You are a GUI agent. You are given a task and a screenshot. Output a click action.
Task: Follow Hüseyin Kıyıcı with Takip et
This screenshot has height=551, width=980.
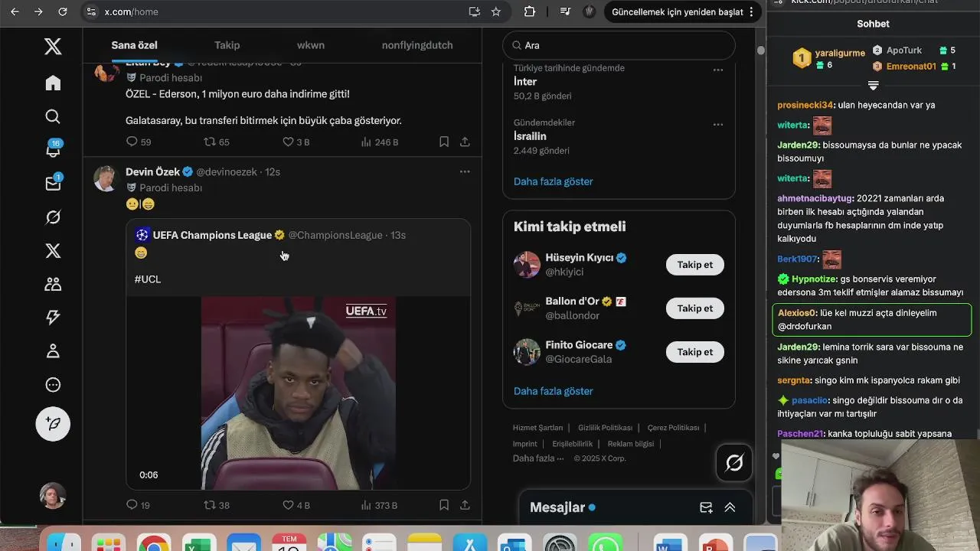695,265
